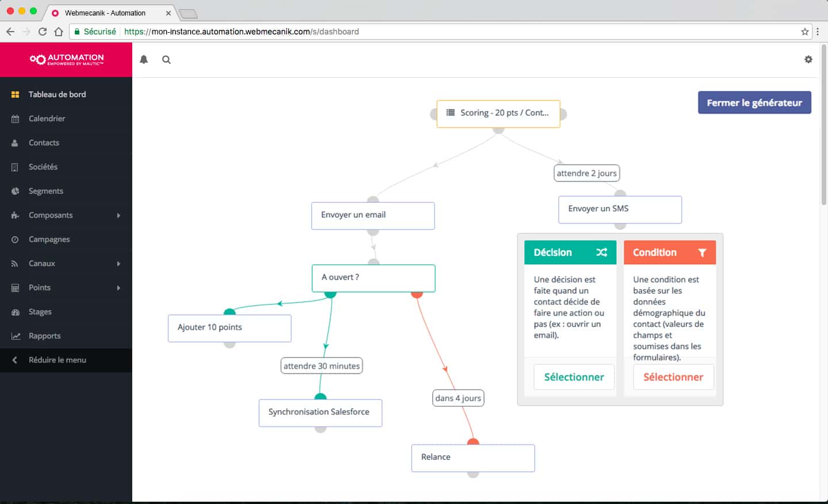The image size is (828, 504).
Task: Open the Contacts menu item
Action: tap(44, 143)
